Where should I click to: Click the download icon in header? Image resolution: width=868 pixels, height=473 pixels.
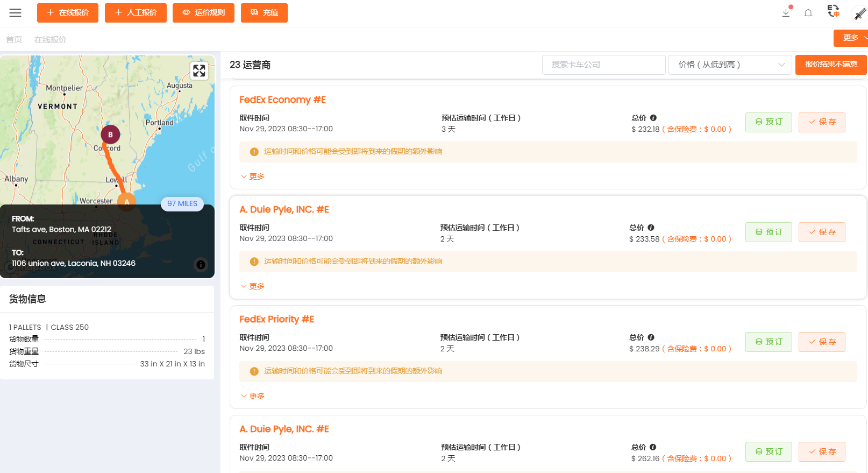(786, 12)
